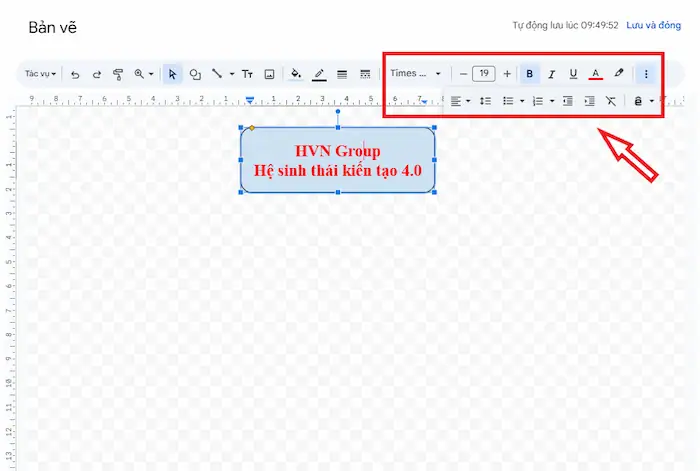Screen dimensions: 700x471
Task: Expand the Line tool dropdown arrow
Action: 232,74
